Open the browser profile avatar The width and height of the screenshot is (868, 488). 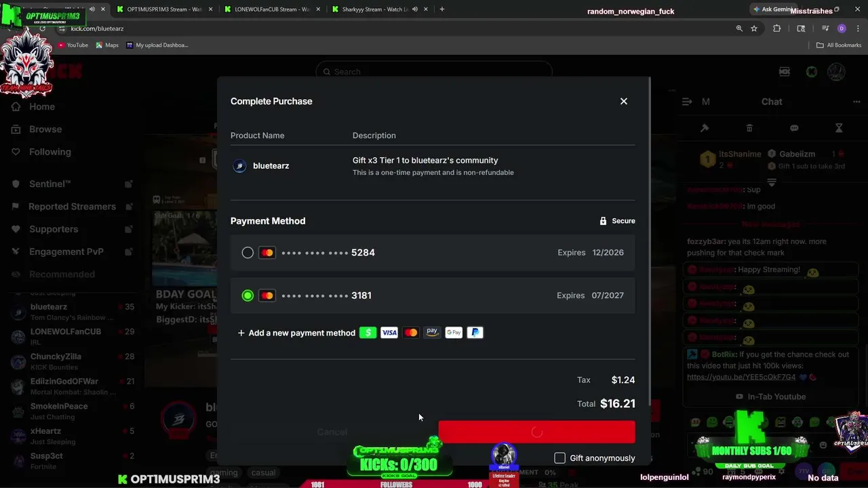[x=842, y=28]
